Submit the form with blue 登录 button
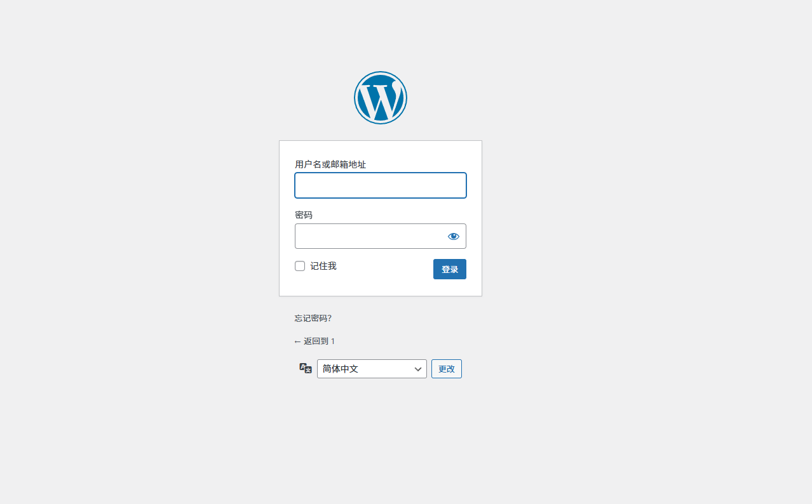This screenshot has height=504, width=812. tap(450, 269)
